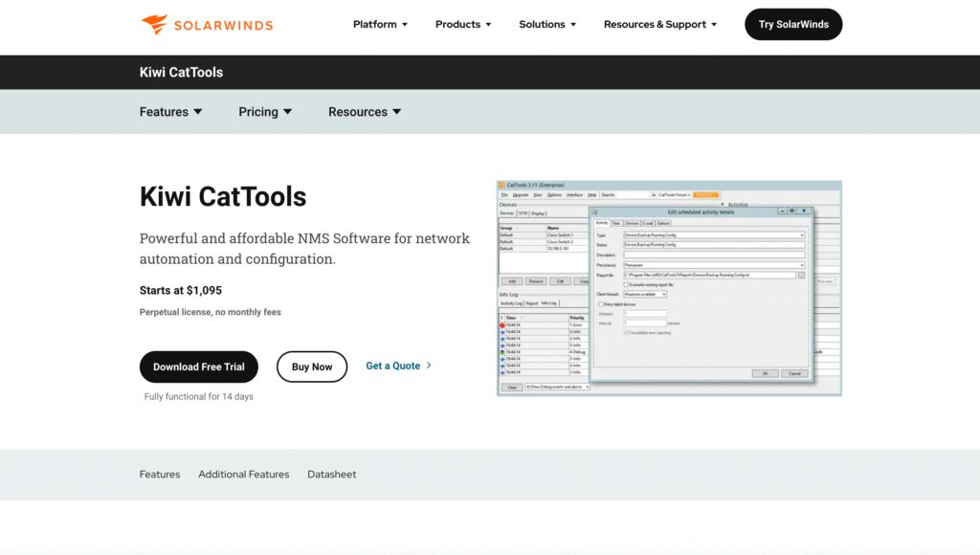Open the Products menu
The image size is (980, 555).
point(463,24)
